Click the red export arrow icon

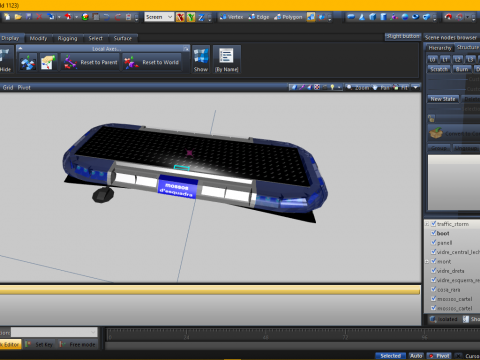pos(68,17)
